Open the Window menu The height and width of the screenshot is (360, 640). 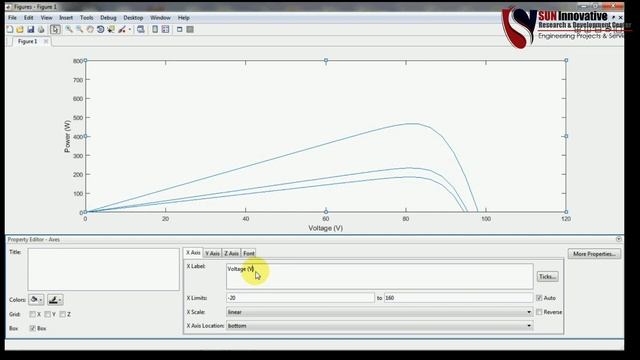[x=160, y=18]
